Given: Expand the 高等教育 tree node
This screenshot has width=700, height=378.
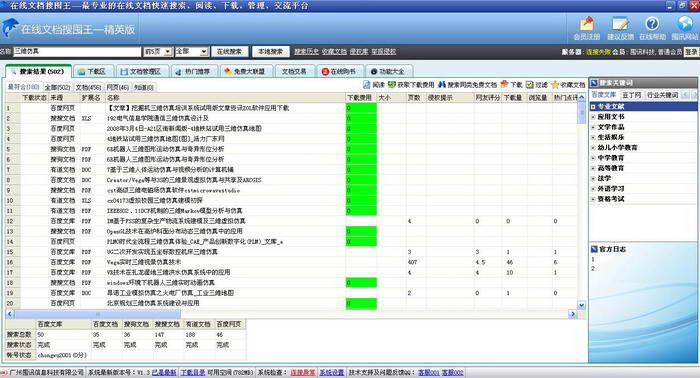Looking at the screenshot, I should click(x=593, y=168).
